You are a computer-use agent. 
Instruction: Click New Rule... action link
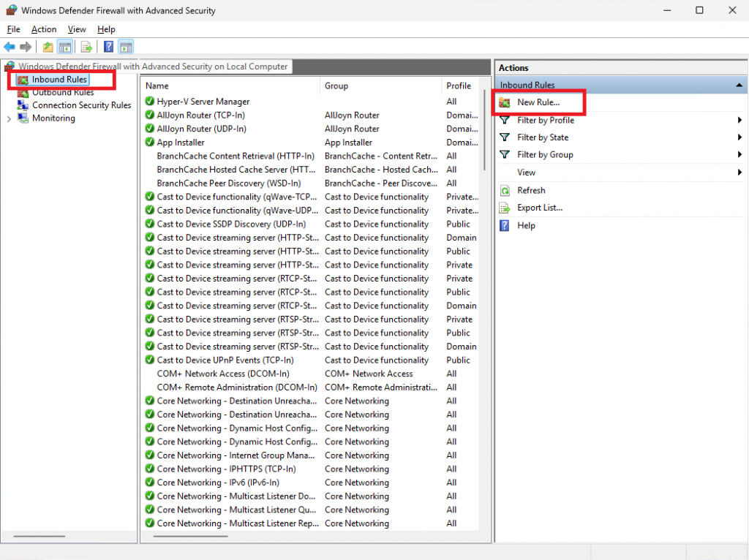click(x=538, y=102)
